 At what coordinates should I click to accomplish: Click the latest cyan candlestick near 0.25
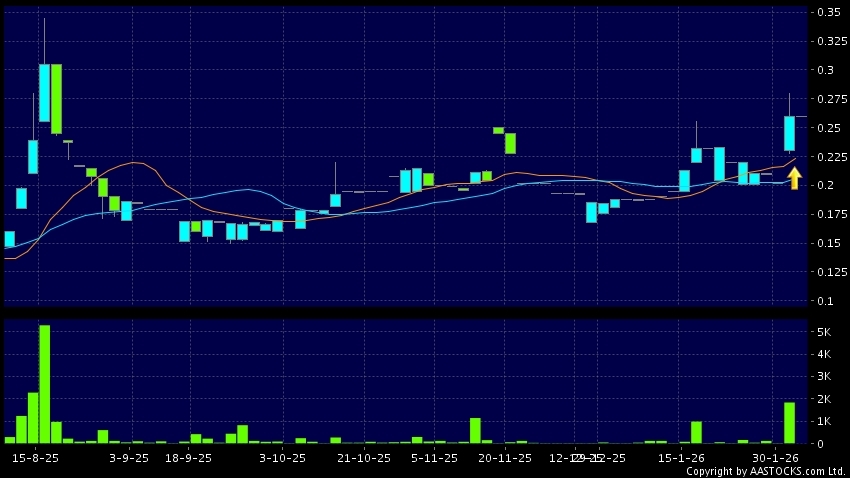pyautogui.click(x=789, y=134)
